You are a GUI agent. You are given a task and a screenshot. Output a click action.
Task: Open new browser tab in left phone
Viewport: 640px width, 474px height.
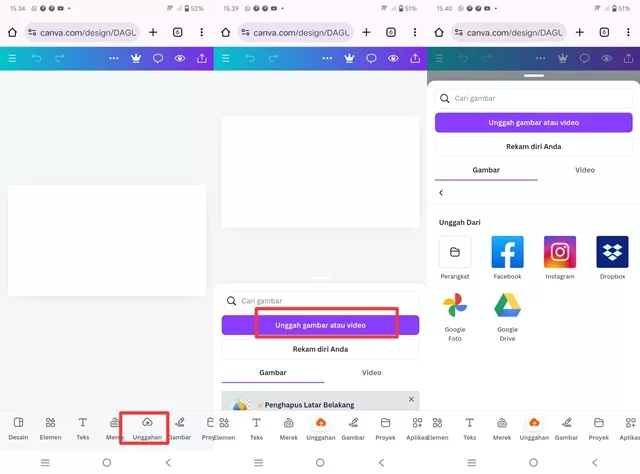[153, 32]
